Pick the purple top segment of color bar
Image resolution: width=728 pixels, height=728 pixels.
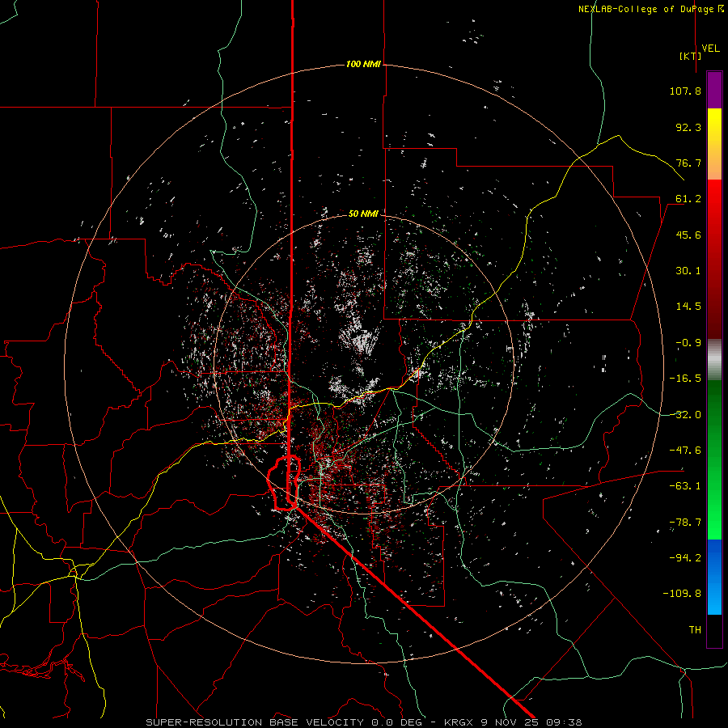click(x=714, y=91)
